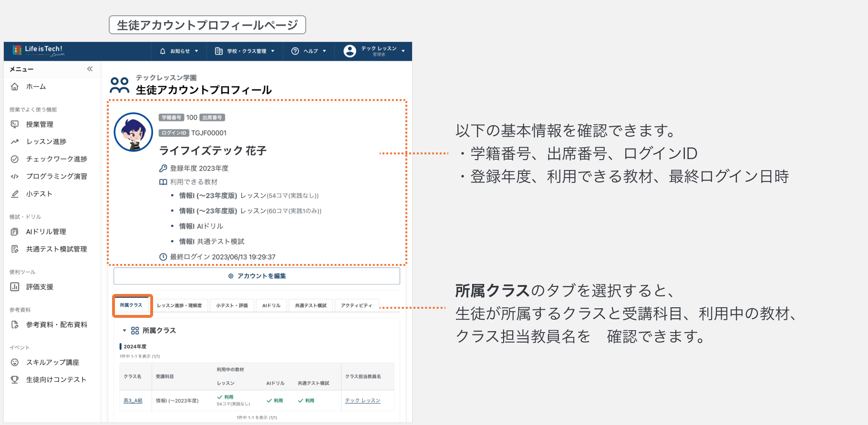Click the 学校・クラス管理 building icon
The height and width of the screenshot is (425, 868).
pos(219,51)
